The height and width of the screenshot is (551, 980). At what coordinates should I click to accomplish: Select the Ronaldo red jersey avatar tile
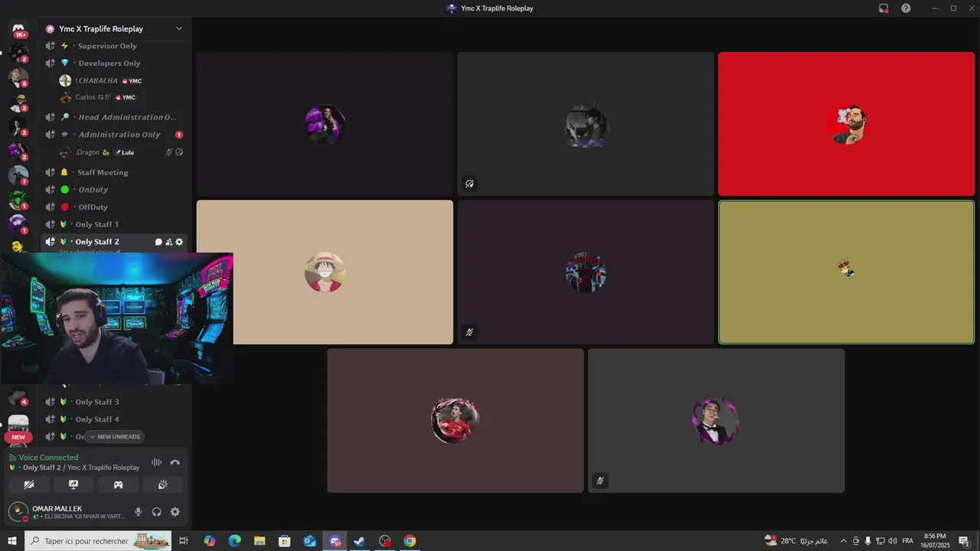tap(456, 421)
